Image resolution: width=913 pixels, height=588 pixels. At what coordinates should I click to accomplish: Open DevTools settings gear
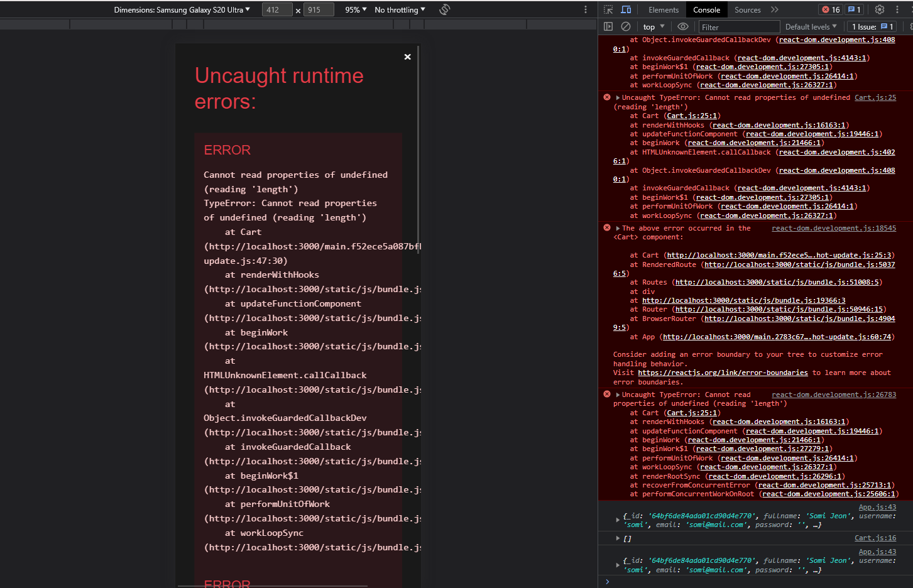click(x=880, y=9)
